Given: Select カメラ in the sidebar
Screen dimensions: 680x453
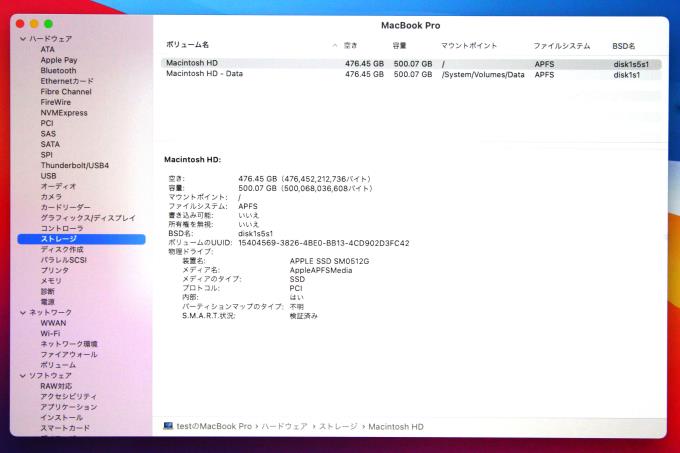Looking at the screenshot, I should [x=51, y=197].
